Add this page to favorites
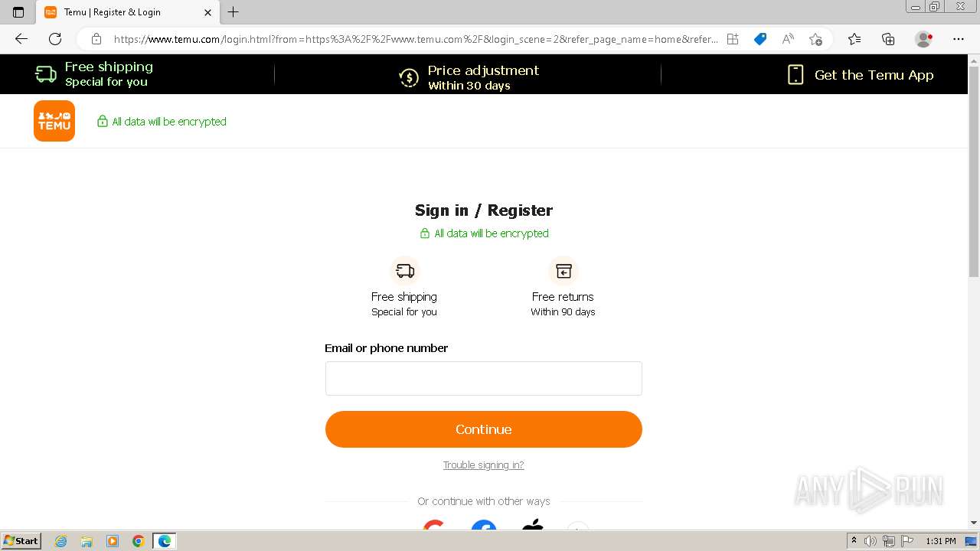 (x=815, y=39)
